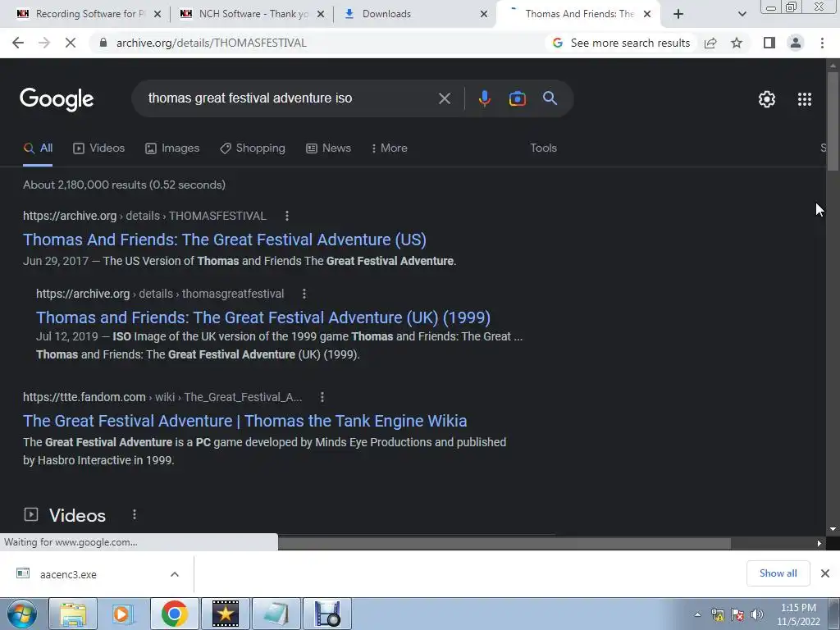Open downloaded aacenc3.exe file
The height and width of the screenshot is (630, 840).
coord(68,574)
